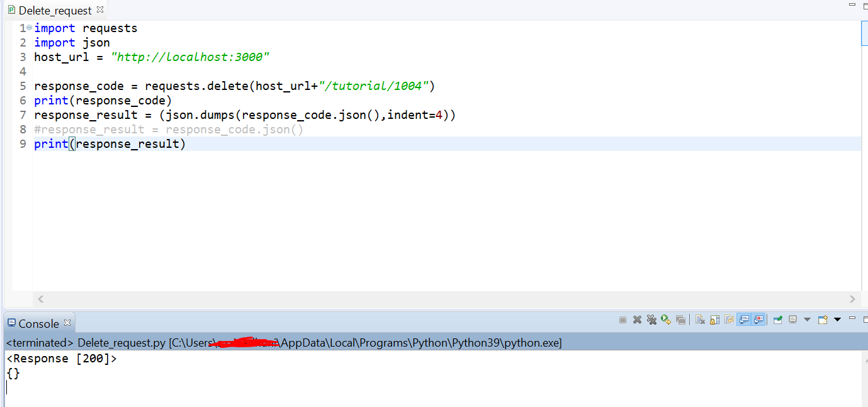Click the Console tab monitor icon

click(x=11, y=323)
